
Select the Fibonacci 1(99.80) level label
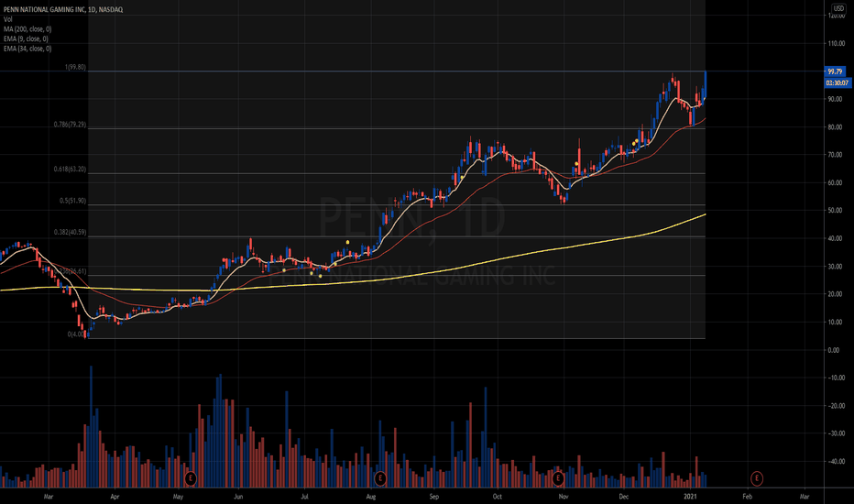75,68
